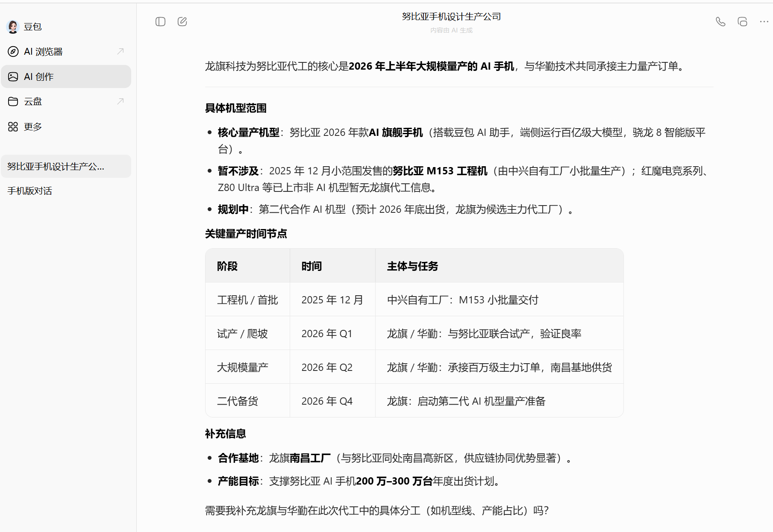Click the 2026 年 Q2 table cell
The width and height of the screenshot is (773, 532).
point(332,367)
